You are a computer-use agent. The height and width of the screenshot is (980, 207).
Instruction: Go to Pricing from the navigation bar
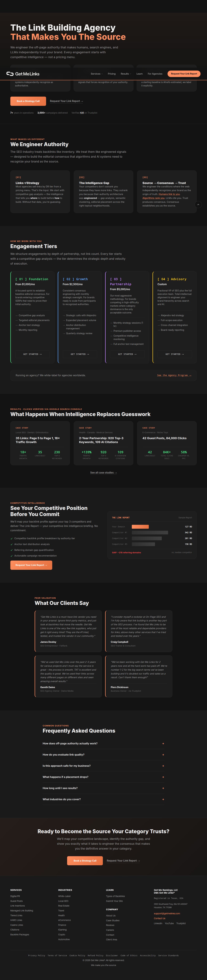(111, 74)
